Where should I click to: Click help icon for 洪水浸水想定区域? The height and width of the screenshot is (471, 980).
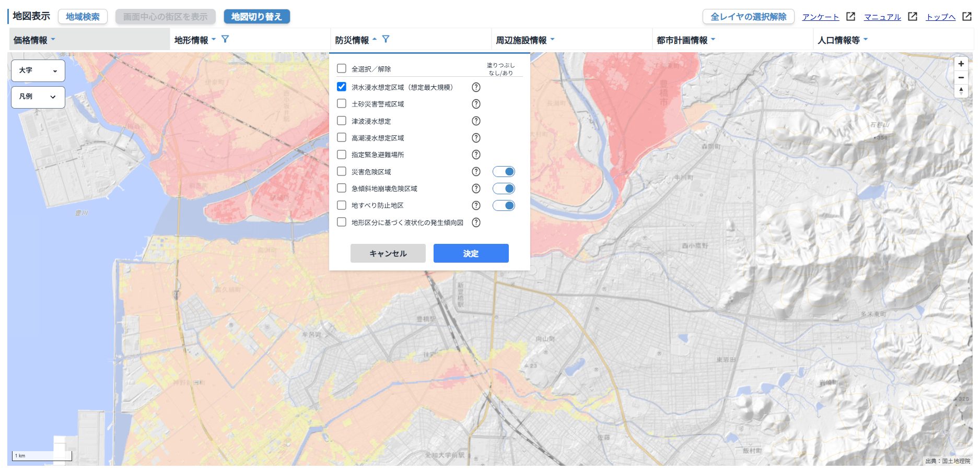(476, 87)
